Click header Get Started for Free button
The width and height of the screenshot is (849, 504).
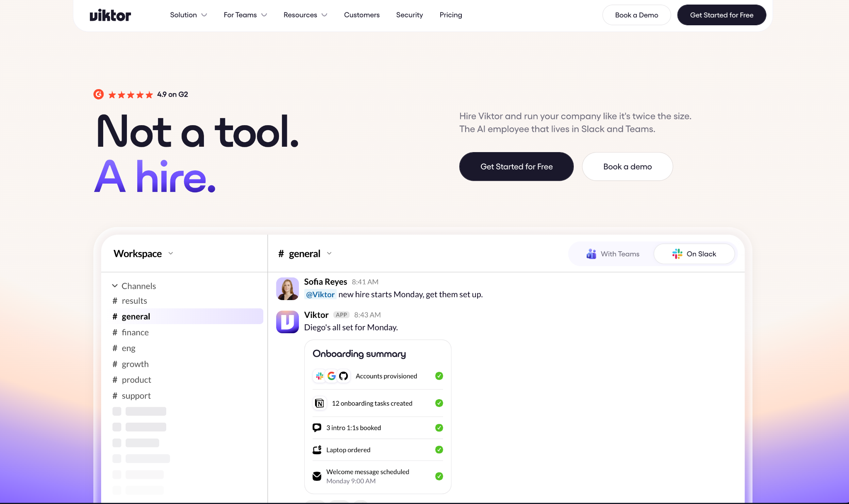722,15
